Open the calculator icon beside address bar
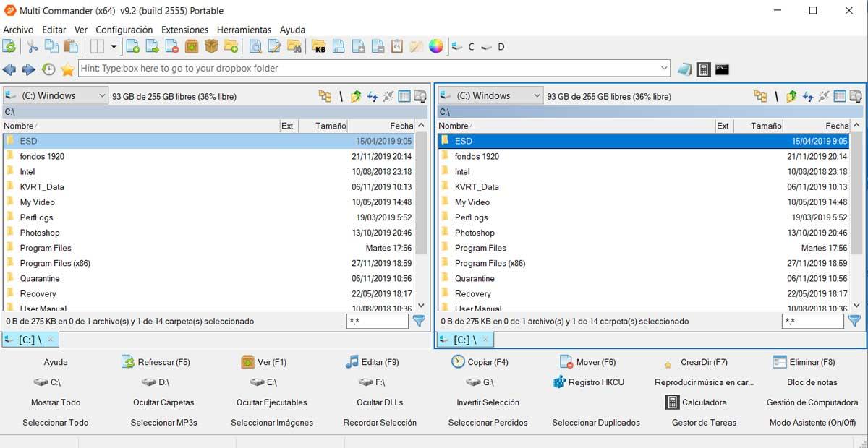The height and width of the screenshot is (448, 868). click(x=703, y=69)
